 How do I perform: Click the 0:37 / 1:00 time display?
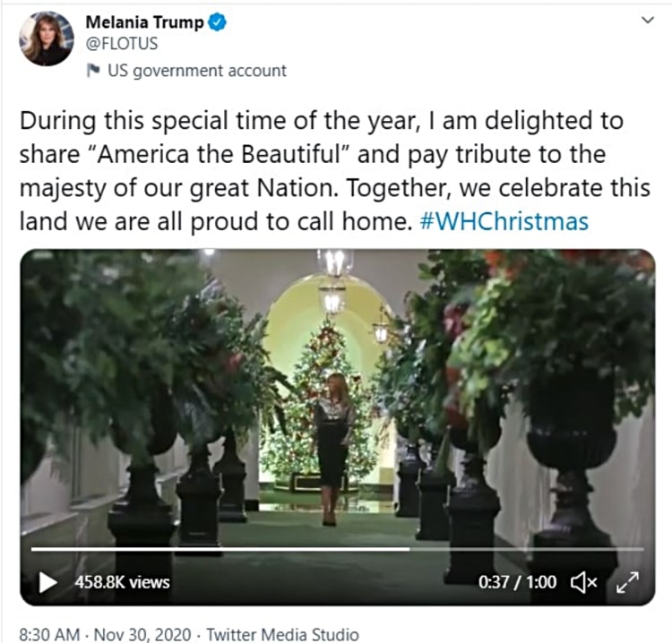(x=517, y=582)
